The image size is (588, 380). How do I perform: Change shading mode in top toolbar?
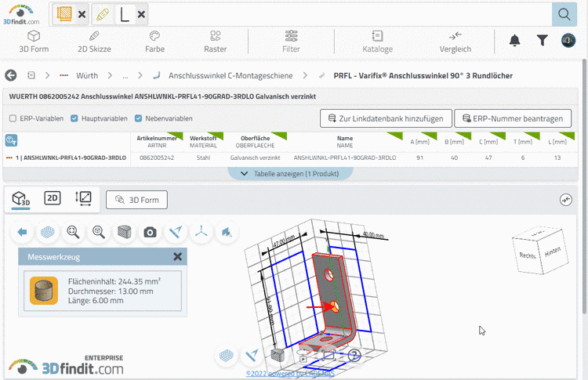pos(124,233)
